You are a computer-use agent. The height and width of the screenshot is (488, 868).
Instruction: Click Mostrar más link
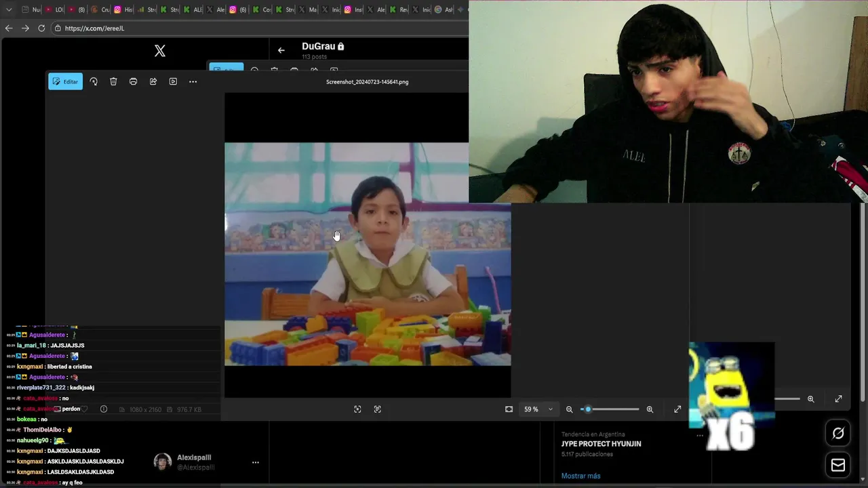coord(580,476)
